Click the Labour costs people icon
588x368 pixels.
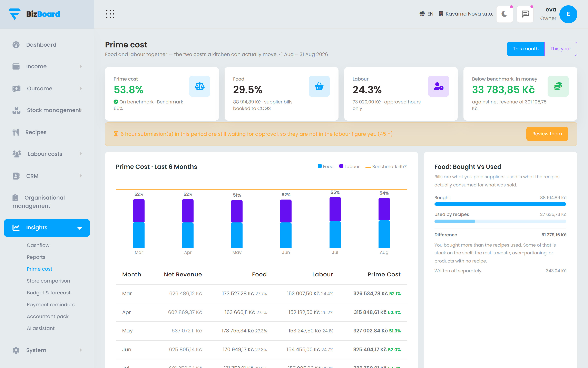coord(17,154)
